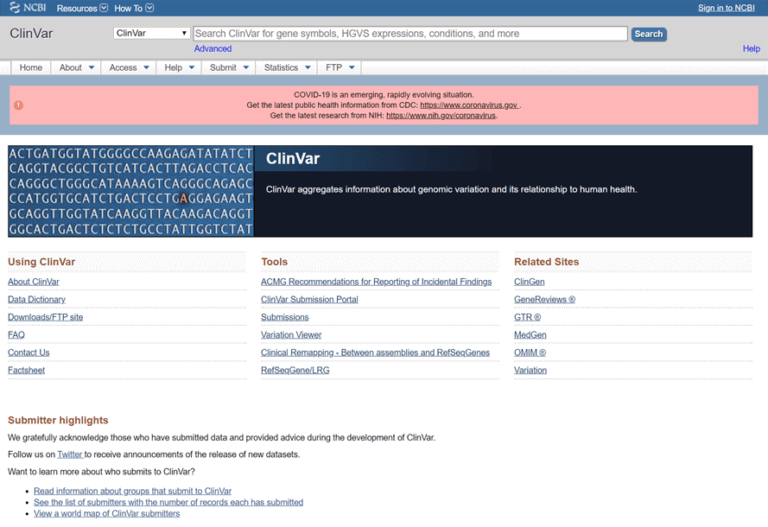768x527 pixels.
Task: Click the DNA sequence banner image
Action: click(130, 191)
